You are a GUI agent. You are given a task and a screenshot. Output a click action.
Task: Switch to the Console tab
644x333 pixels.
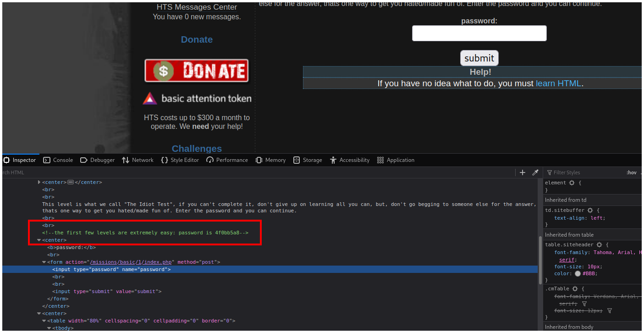tap(58, 160)
